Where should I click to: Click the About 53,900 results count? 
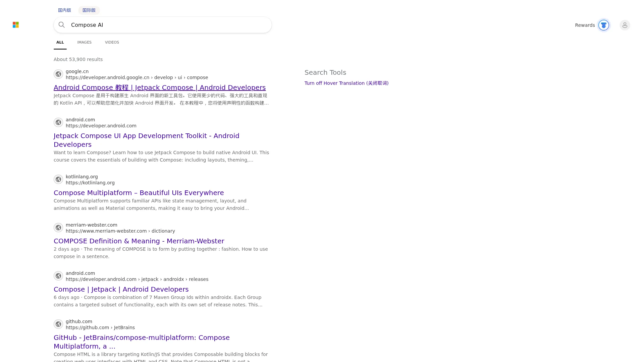click(78, 59)
